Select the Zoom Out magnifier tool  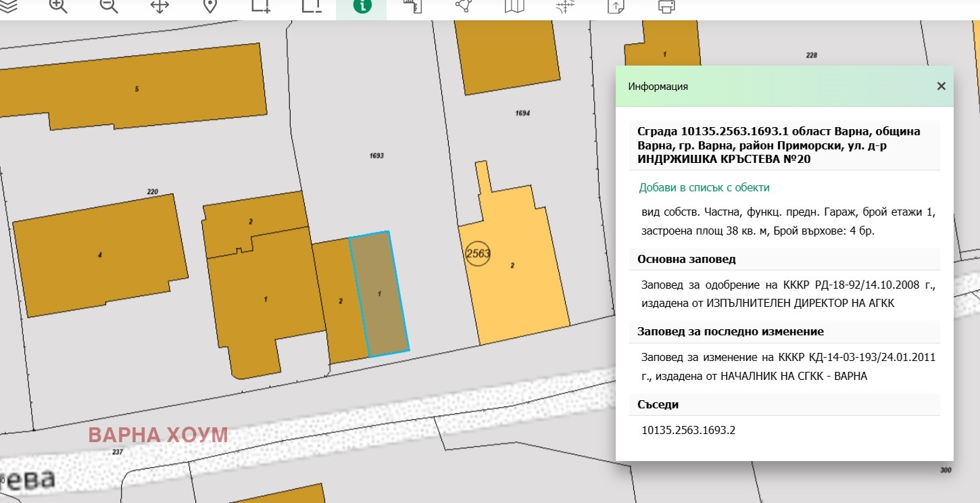(108, 7)
